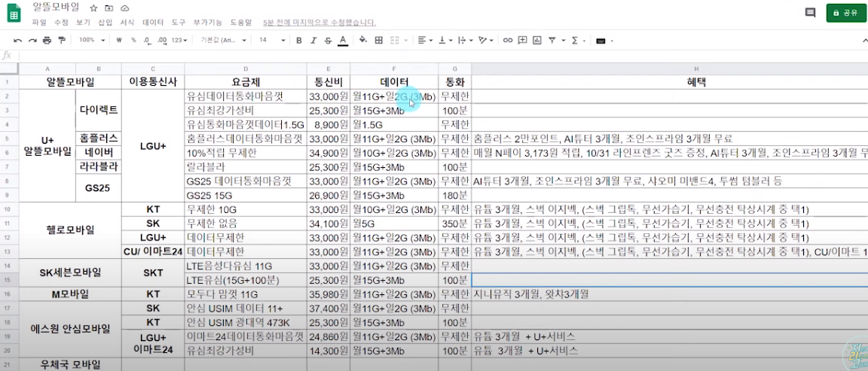Select the 180분 cell
This screenshot has width=868, height=371.
[x=454, y=195]
